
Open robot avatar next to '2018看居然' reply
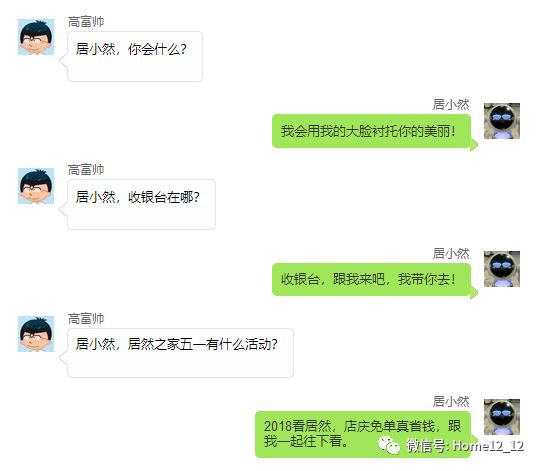pyautogui.click(x=502, y=417)
